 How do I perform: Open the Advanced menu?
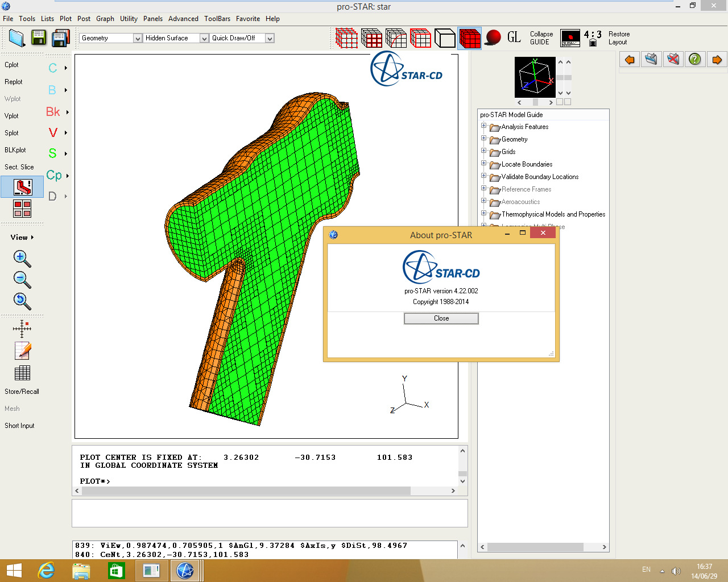tap(183, 19)
